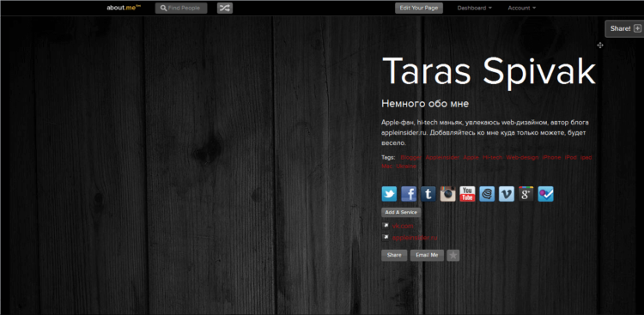Click Edit Your Page button
The width and height of the screenshot is (644, 315).
click(419, 8)
